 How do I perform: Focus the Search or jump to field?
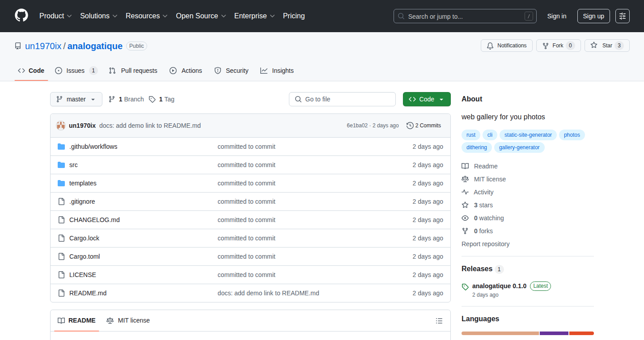pyautogui.click(x=465, y=16)
